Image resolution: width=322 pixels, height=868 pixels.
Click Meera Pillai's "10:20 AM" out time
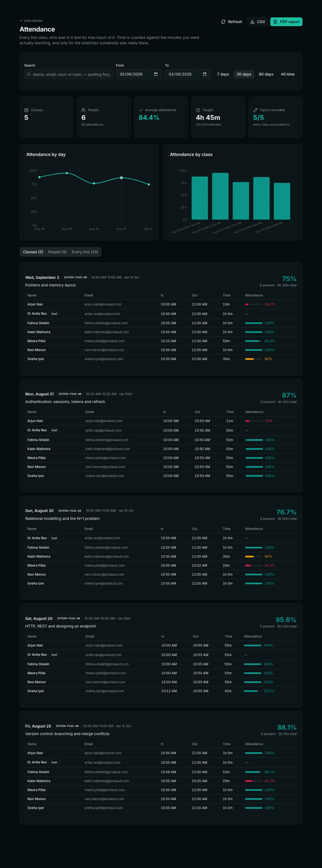coord(200,566)
